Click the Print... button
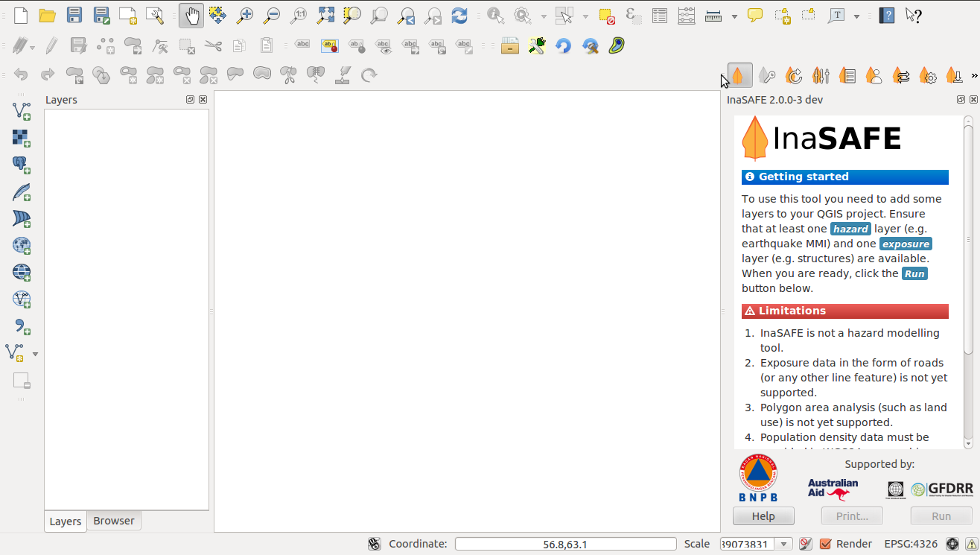The height and width of the screenshot is (555, 980). 852,516
